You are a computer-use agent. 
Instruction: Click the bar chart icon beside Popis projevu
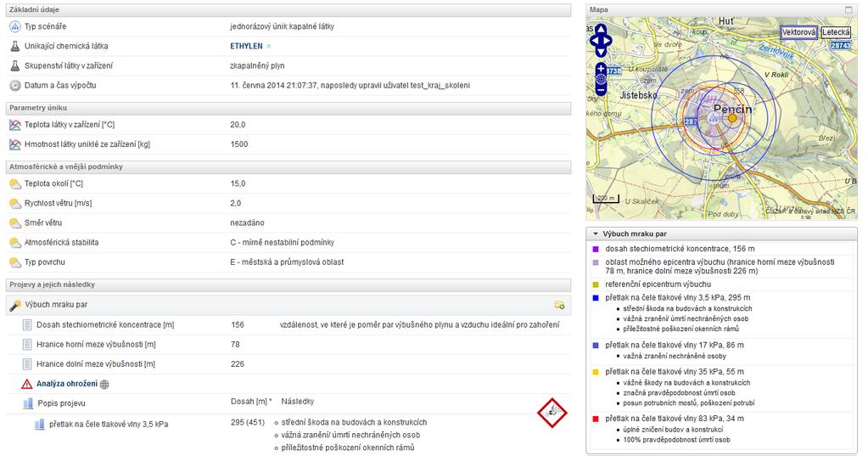coord(28,403)
